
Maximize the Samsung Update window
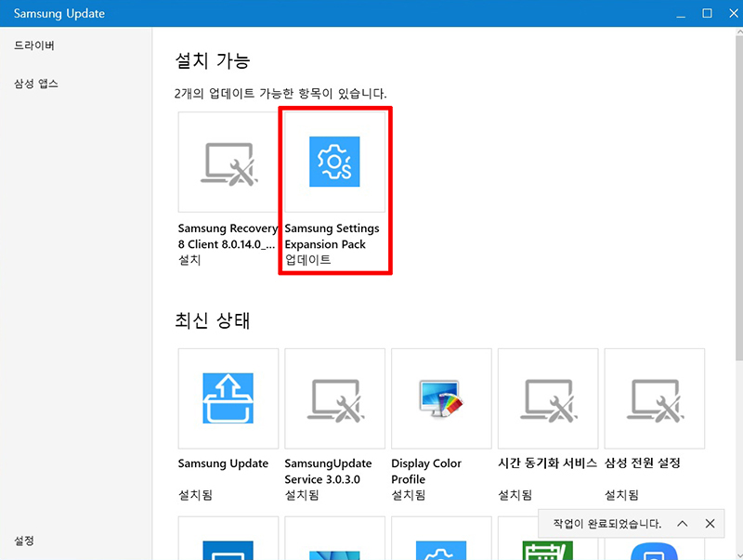coord(707,13)
